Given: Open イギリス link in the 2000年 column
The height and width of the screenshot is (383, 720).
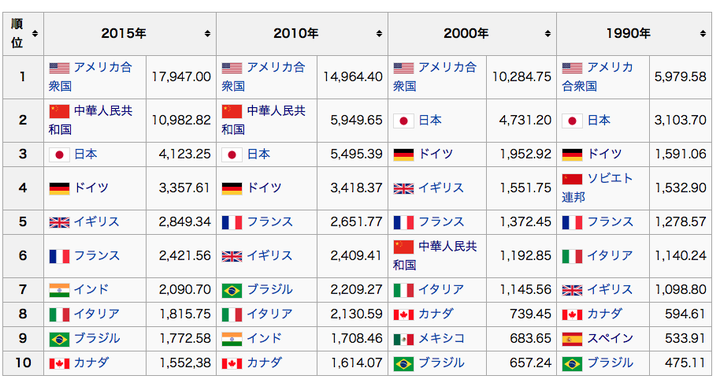Looking at the screenshot, I should pos(441,188).
